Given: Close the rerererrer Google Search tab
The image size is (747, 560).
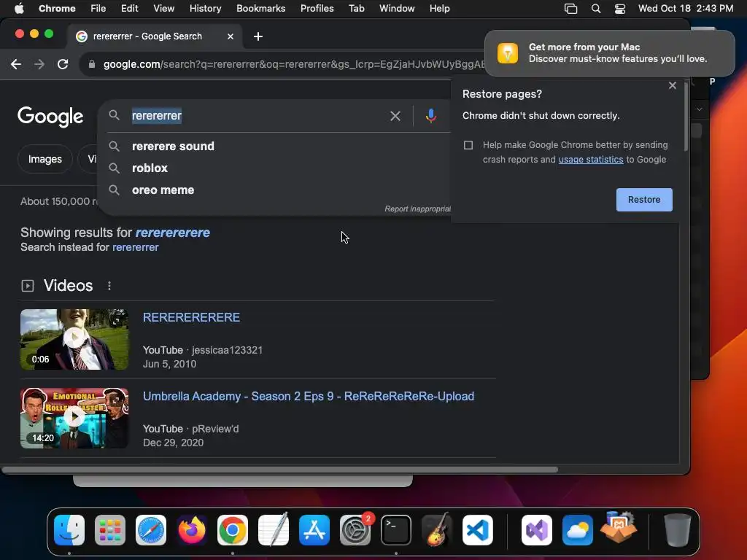Looking at the screenshot, I should tap(230, 36).
